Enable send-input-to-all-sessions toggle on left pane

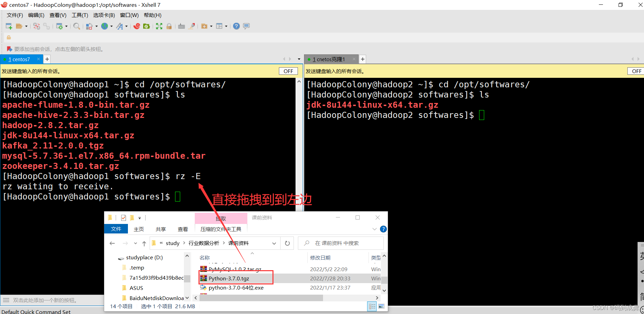[288, 71]
